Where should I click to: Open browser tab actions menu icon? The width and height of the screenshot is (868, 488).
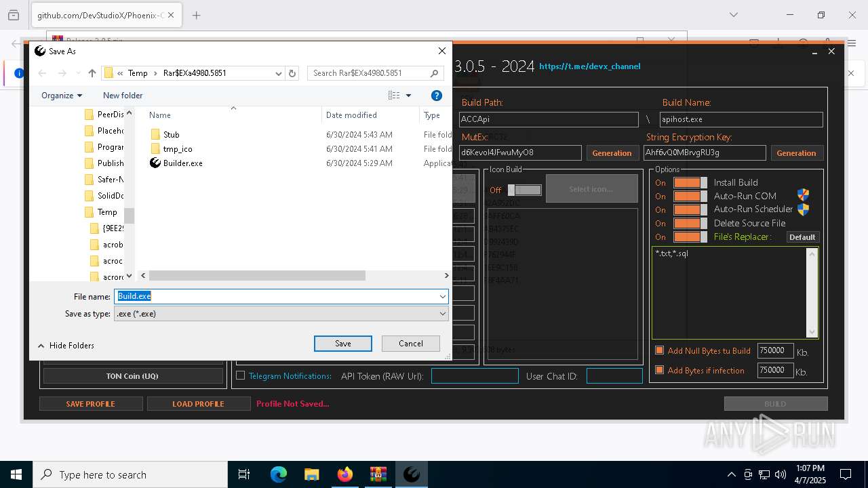click(x=14, y=15)
